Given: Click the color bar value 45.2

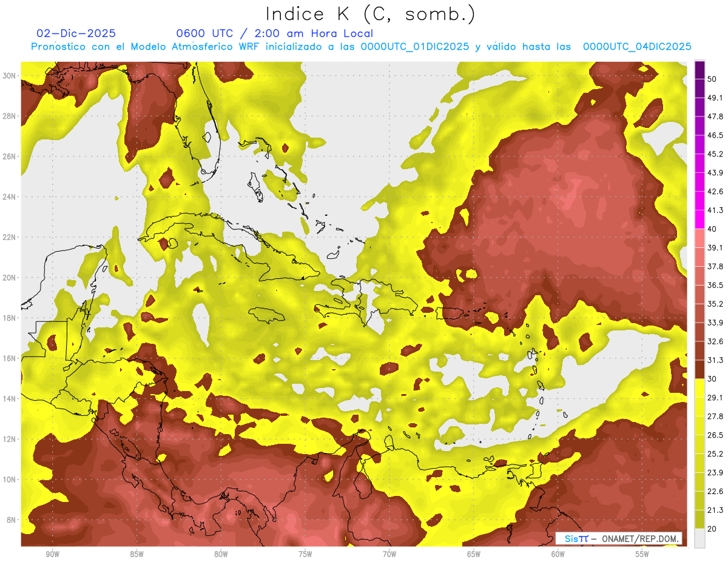Looking at the screenshot, I should (x=715, y=154).
